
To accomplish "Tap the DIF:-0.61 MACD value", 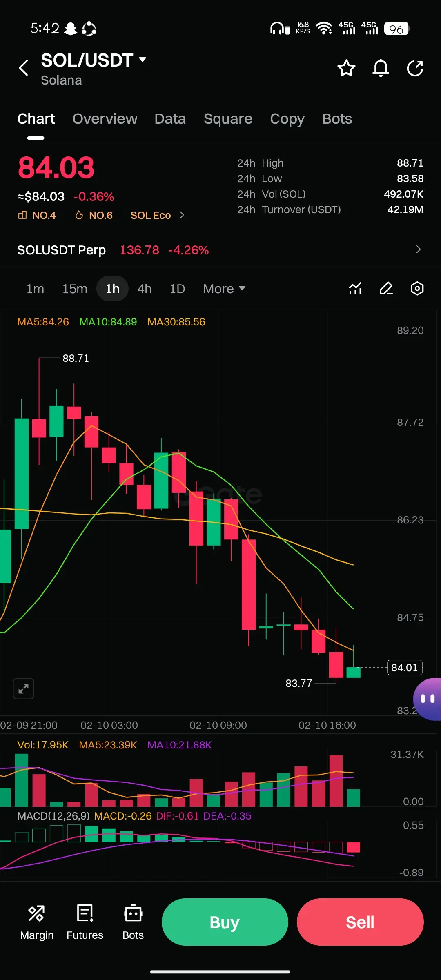I will click(177, 816).
